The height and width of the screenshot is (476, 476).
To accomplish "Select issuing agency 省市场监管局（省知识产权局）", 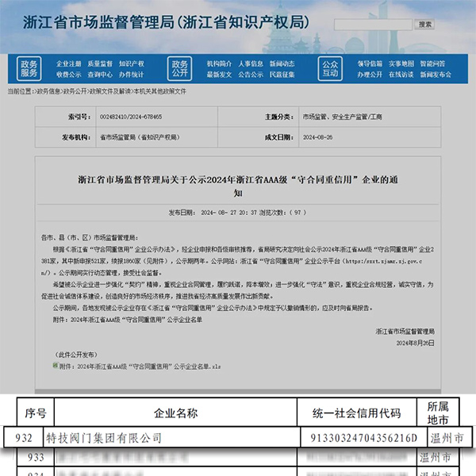I will tap(140, 137).
